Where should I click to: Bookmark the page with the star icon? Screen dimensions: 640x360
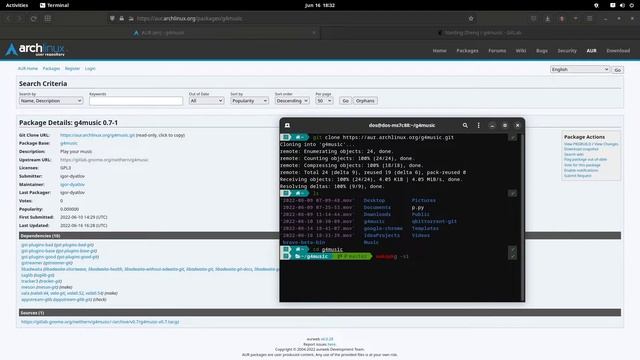point(471,18)
